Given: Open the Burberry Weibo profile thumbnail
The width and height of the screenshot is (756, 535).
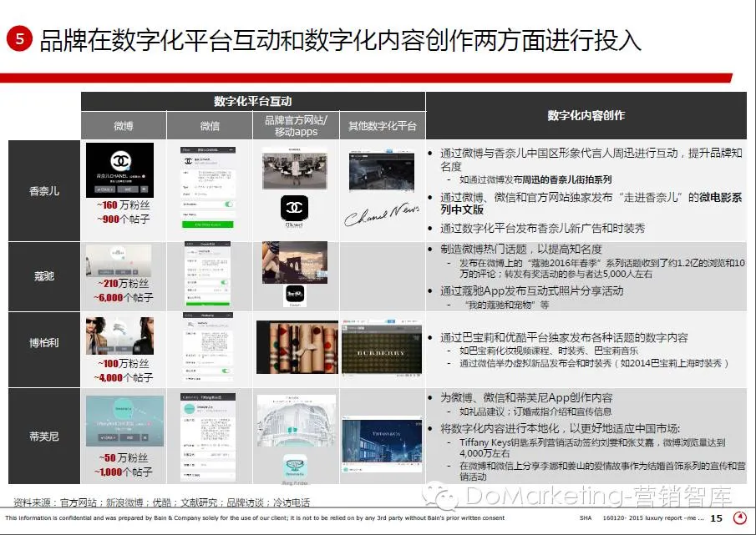Looking at the screenshot, I should [x=120, y=336].
